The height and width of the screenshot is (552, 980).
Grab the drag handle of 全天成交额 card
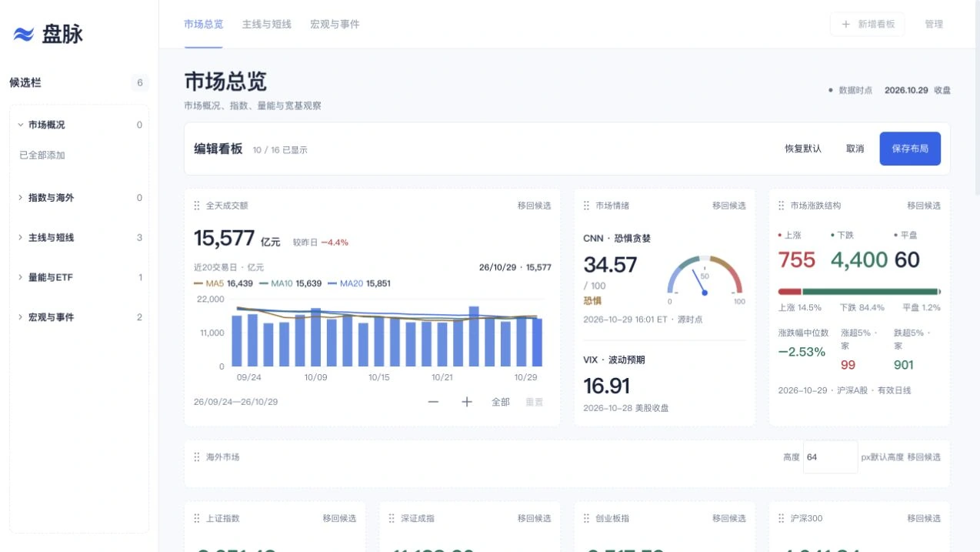coord(197,206)
